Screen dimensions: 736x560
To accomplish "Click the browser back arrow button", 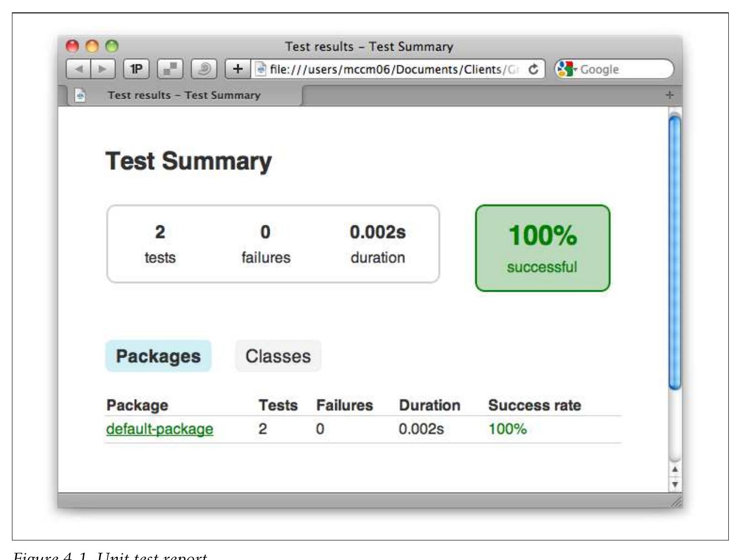I will (x=78, y=69).
